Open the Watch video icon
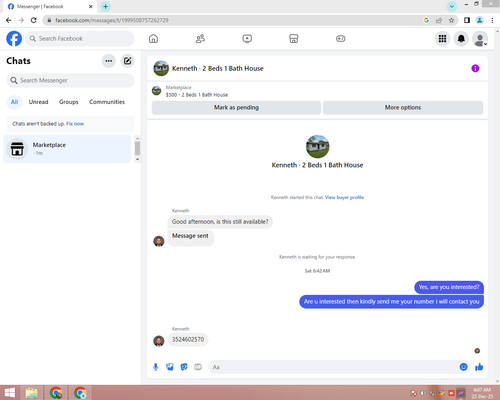 (x=247, y=39)
